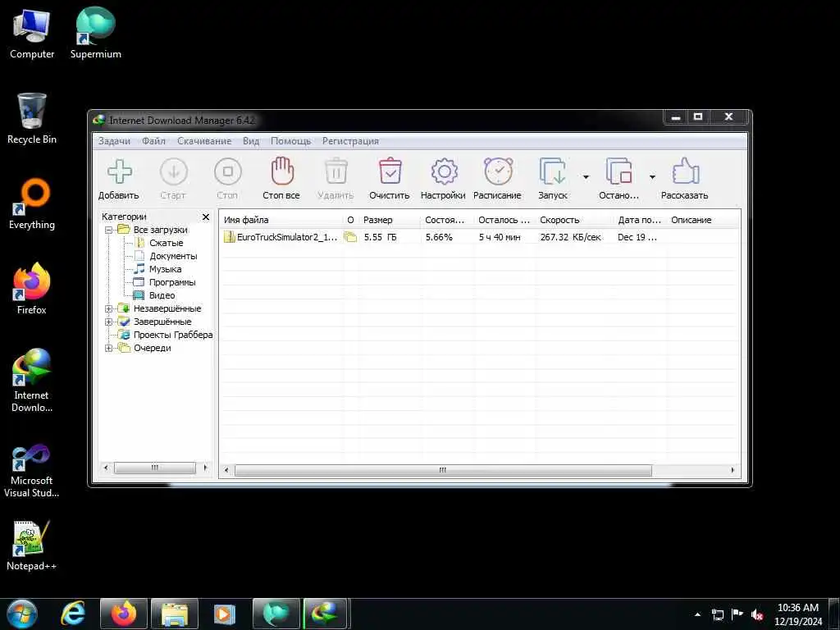Show hidden tray icons arrow
Screen dimensions: 840x630
(697, 614)
